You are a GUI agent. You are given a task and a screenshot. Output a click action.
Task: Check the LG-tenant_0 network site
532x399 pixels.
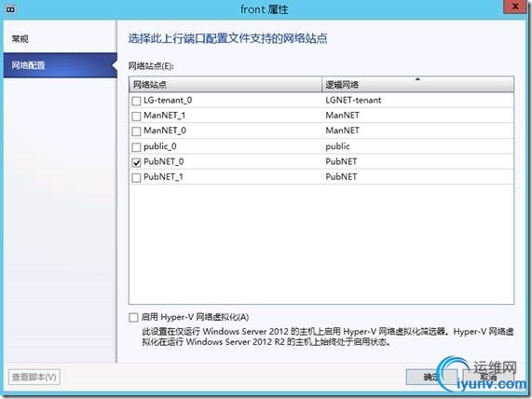[136, 101]
